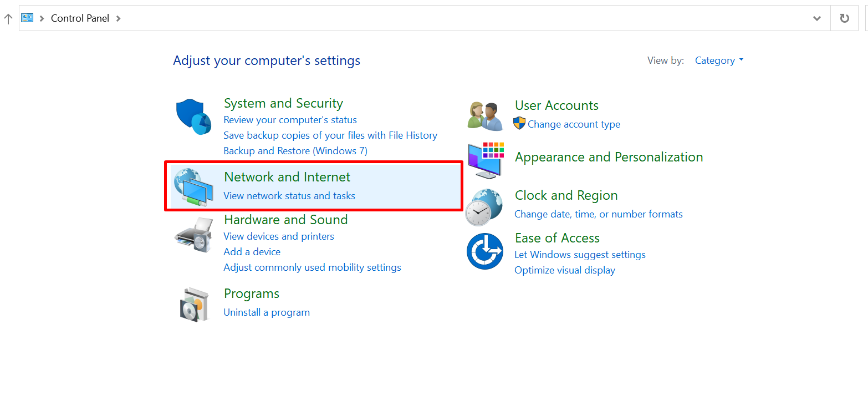
Task: Open the System and Security shield icon
Action: click(193, 117)
